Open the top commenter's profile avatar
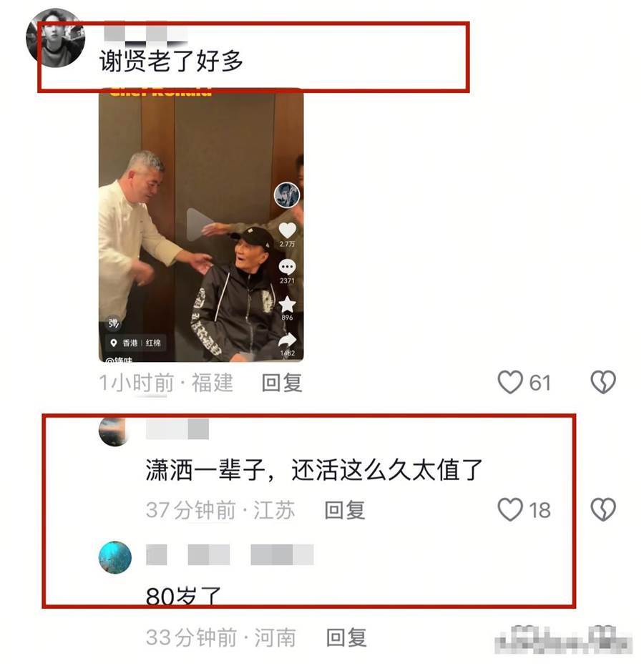This screenshot has width=644, height=666. click(55, 38)
